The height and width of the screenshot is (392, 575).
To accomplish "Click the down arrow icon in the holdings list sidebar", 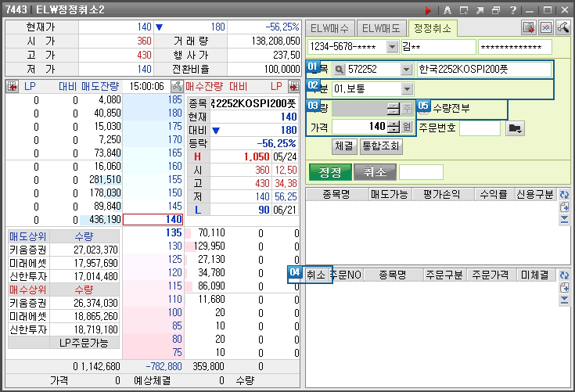I will point(564,220).
